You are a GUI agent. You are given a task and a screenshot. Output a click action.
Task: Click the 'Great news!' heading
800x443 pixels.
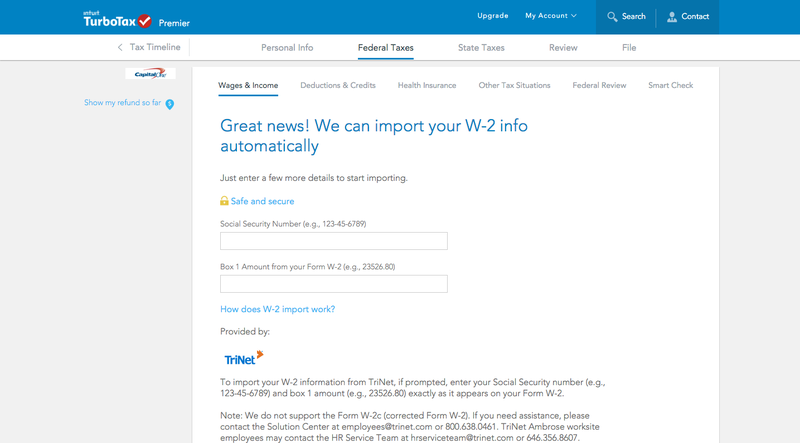click(x=374, y=136)
